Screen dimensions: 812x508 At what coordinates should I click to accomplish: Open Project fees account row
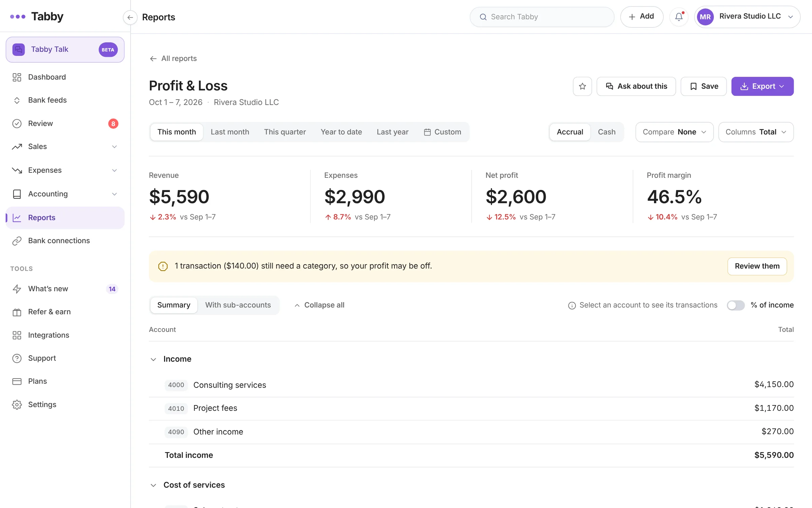[471, 408]
